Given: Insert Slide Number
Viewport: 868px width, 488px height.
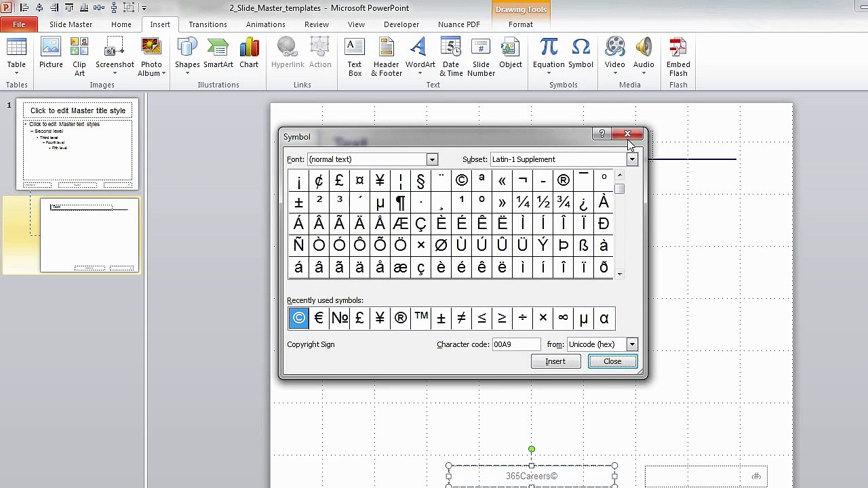Looking at the screenshot, I should tap(481, 56).
